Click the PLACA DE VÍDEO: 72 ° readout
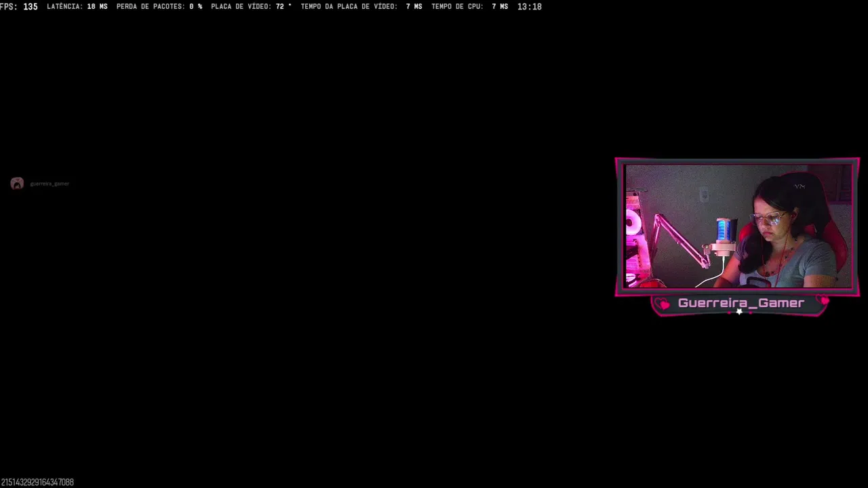The width and height of the screenshot is (868, 488). [x=252, y=7]
